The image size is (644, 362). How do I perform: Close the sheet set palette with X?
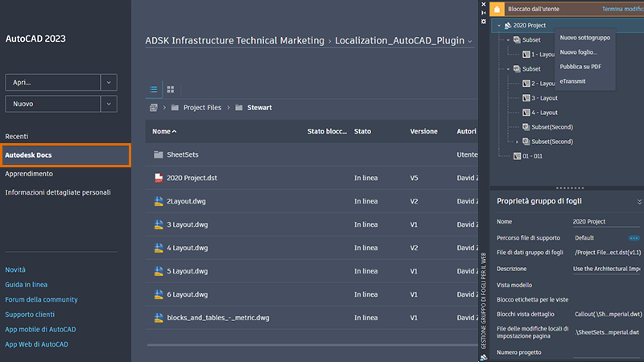click(483, 4)
